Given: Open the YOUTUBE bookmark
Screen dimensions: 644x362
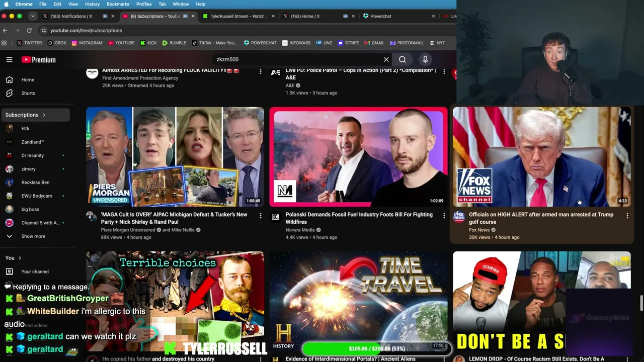Looking at the screenshot, I should (x=121, y=43).
